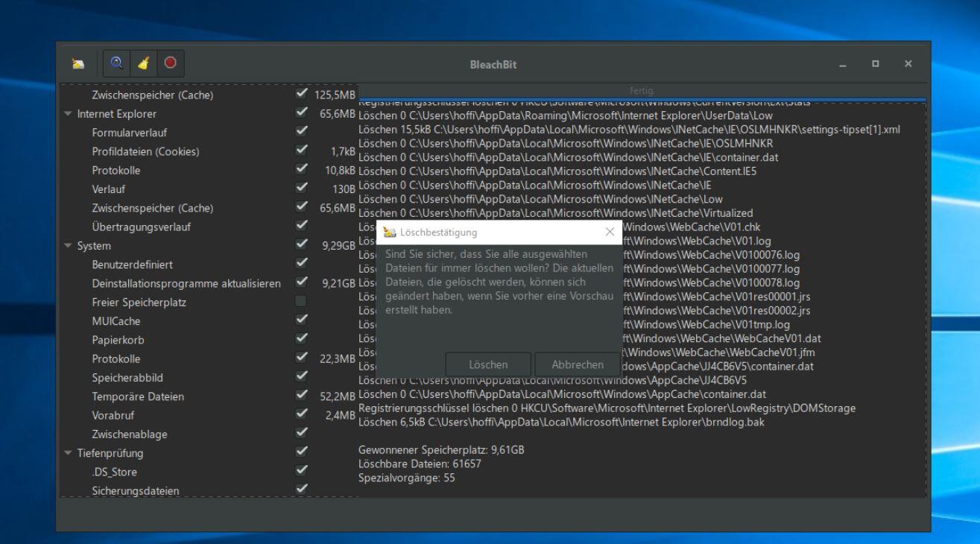Click the 9,29GB size value
Viewport: 980px width, 544px height.
point(338,245)
